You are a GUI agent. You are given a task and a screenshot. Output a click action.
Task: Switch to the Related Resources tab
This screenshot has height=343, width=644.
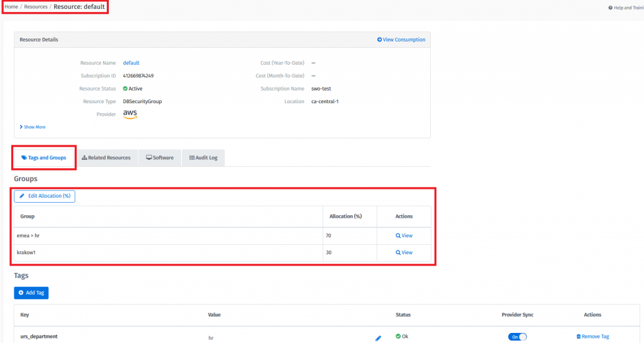click(106, 158)
